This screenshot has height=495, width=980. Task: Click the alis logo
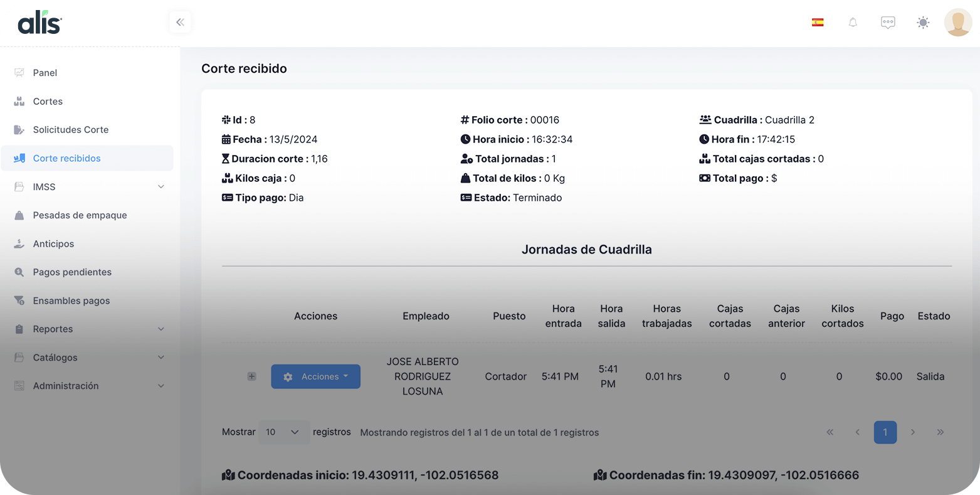(x=40, y=24)
